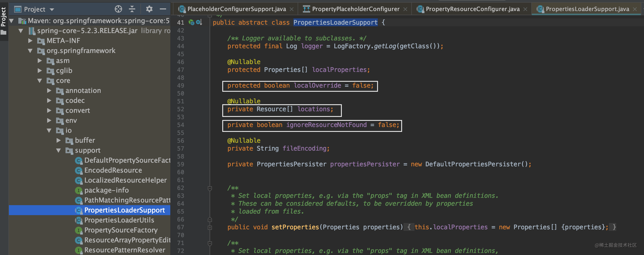Screen dimensions: 644x255
Task: Open PropertiesLoaderUtils in the project tree
Action: click(119, 220)
